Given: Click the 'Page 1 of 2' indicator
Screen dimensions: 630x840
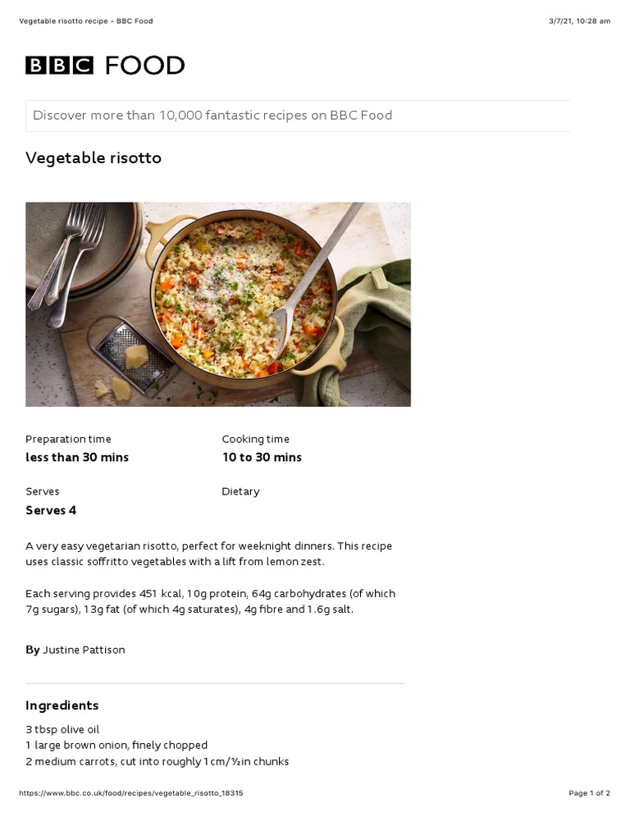Looking at the screenshot, I should (589, 793).
